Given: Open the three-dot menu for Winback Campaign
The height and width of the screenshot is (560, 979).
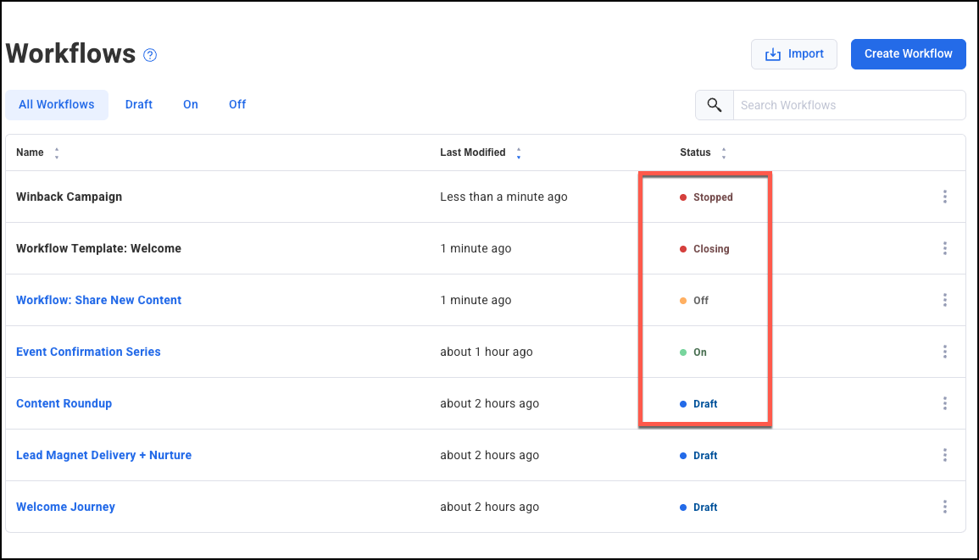Looking at the screenshot, I should tap(944, 197).
